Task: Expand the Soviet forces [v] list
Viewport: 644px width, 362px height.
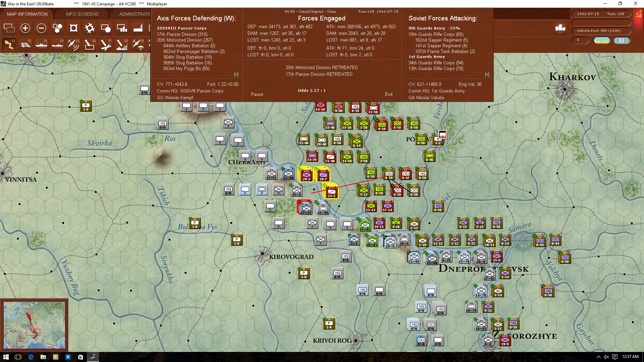Action: pos(487,74)
